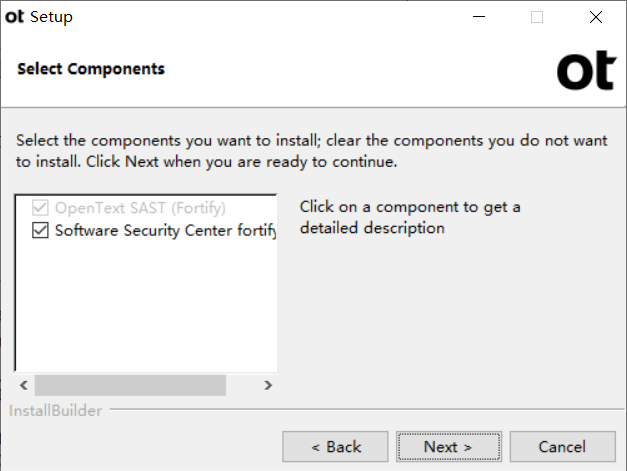Click the left scroll arrow of component list
The height and width of the screenshot is (471, 627).
click(x=24, y=385)
